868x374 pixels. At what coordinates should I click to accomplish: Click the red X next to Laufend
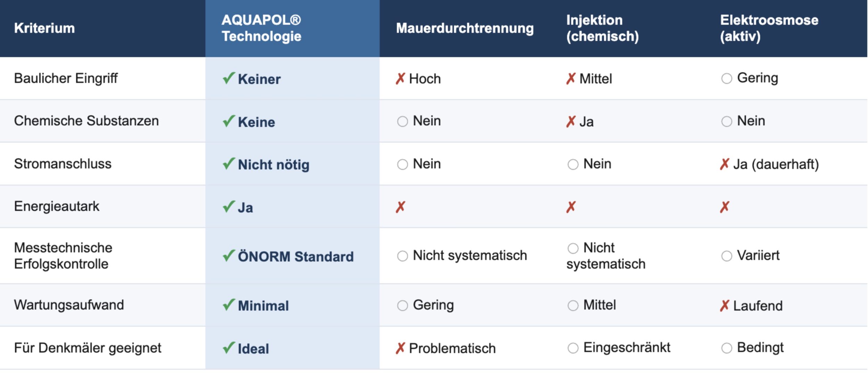[x=724, y=306]
